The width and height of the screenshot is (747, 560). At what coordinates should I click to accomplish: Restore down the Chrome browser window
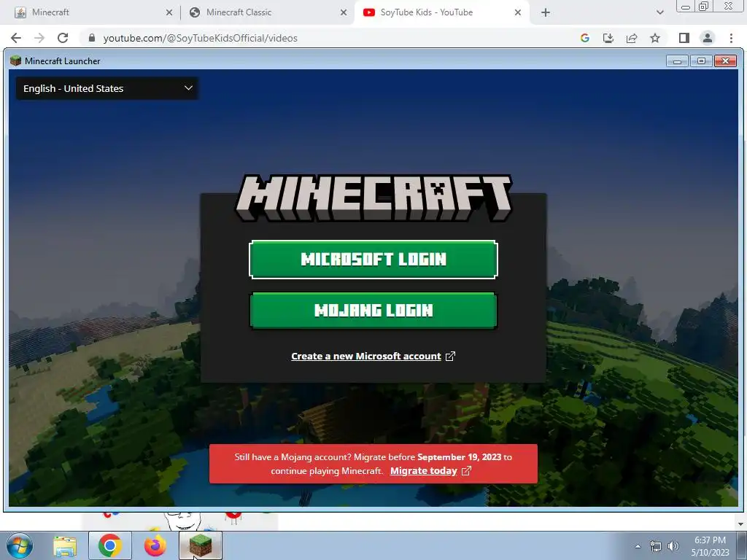coord(704,6)
